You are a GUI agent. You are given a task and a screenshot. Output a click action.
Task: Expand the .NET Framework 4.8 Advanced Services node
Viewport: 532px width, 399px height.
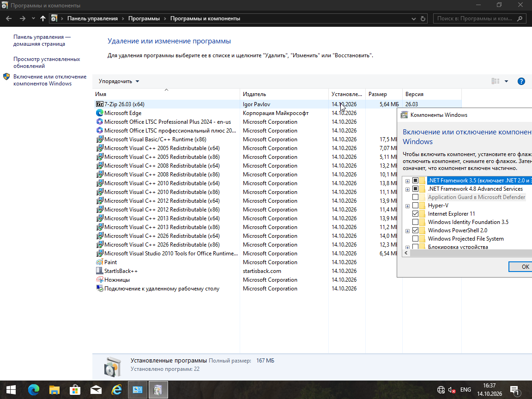click(407, 189)
